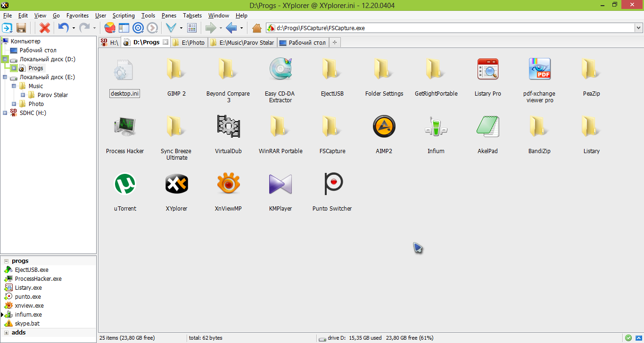This screenshot has height=343, width=644.
Task: Select the VirtualDub film gear icon
Action: [x=229, y=126]
